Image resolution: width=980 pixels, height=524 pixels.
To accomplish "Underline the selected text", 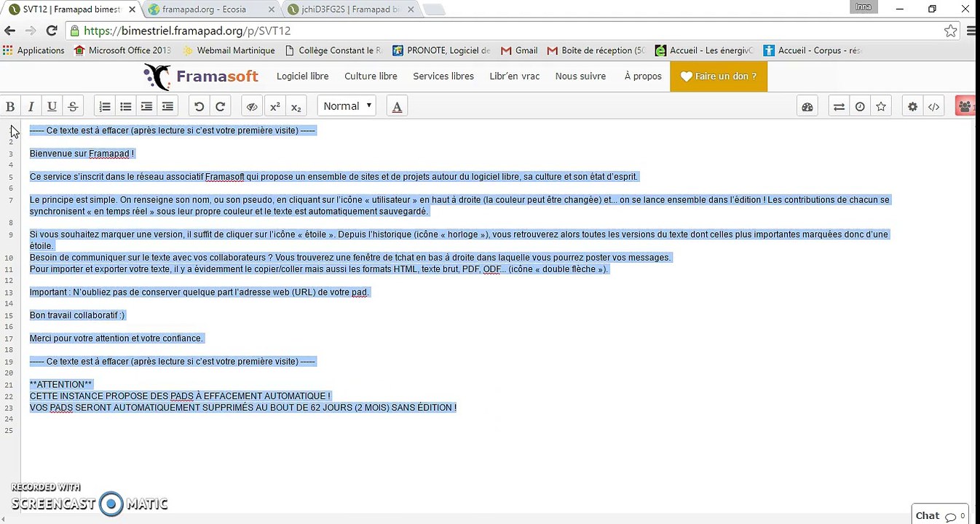I will (52, 106).
